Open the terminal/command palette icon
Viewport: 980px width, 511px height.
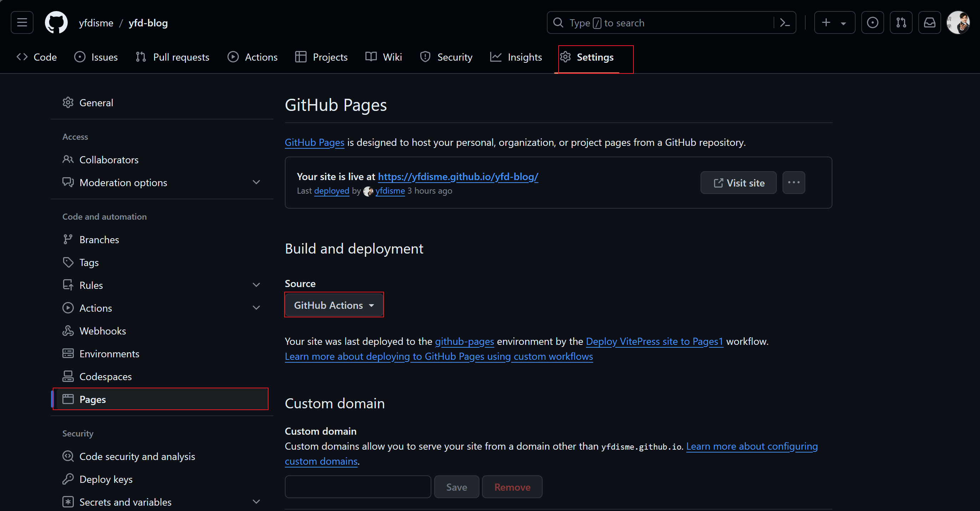(x=787, y=23)
